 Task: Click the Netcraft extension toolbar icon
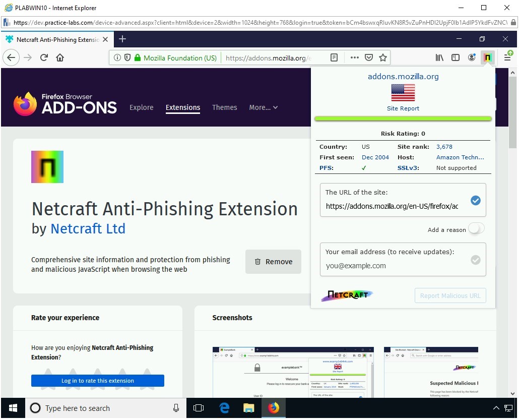point(487,57)
